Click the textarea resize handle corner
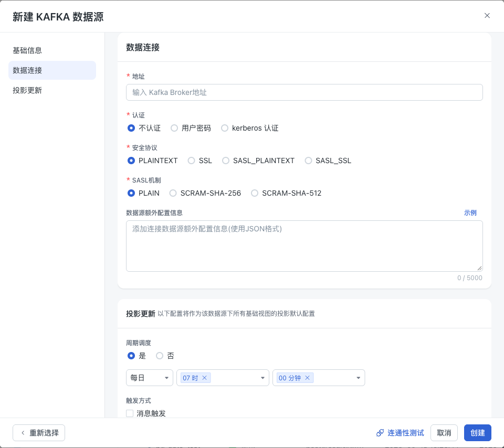Screen dimensions: 504x448 pyautogui.click(x=479, y=268)
